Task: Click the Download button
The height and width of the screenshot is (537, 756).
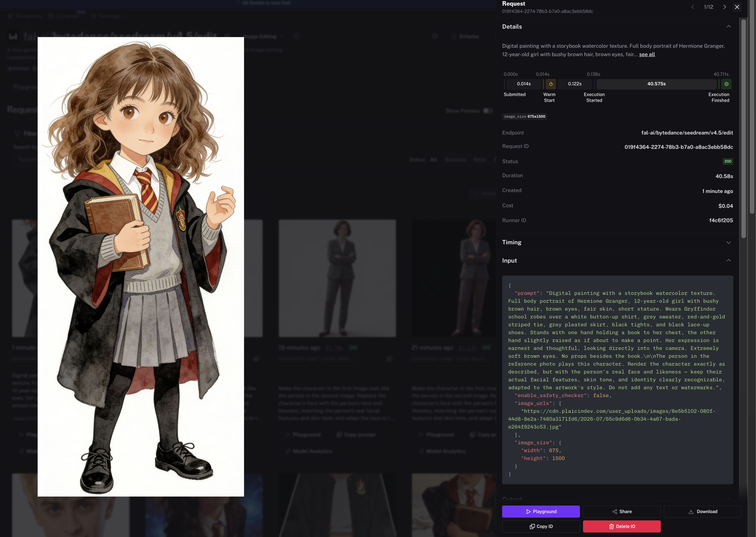Action: click(702, 511)
